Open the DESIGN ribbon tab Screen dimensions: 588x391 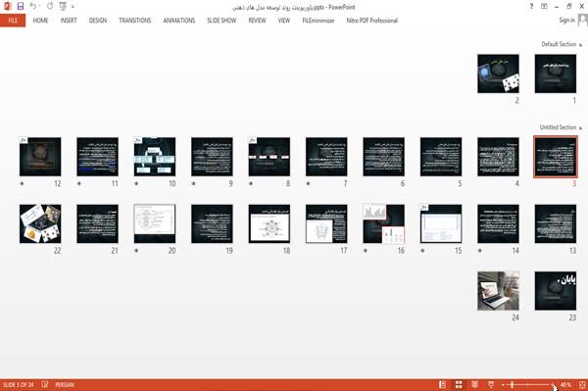pos(98,21)
